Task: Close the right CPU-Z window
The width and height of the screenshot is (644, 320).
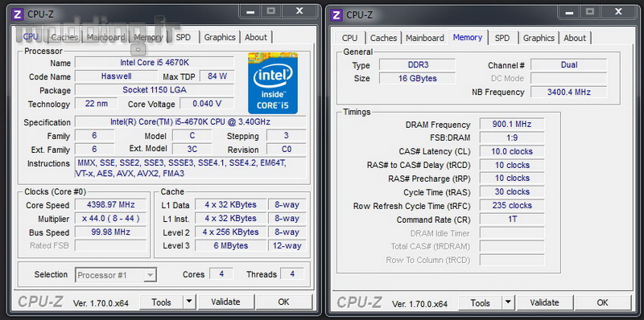Action: tap(618, 11)
